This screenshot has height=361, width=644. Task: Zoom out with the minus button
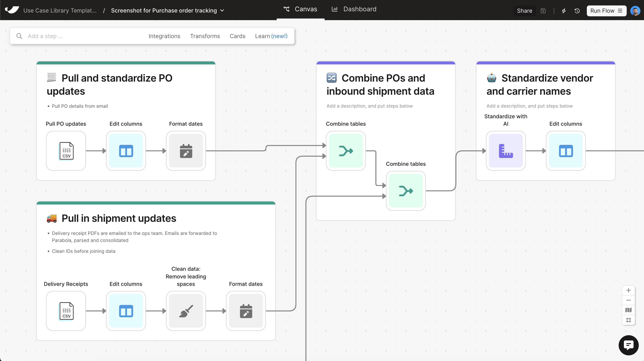(x=628, y=300)
